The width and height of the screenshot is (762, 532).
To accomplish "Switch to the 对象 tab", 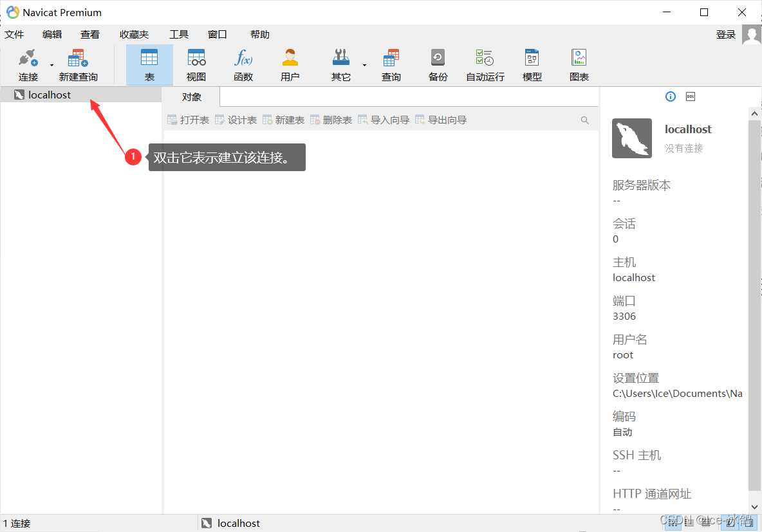I will [x=192, y=96].
